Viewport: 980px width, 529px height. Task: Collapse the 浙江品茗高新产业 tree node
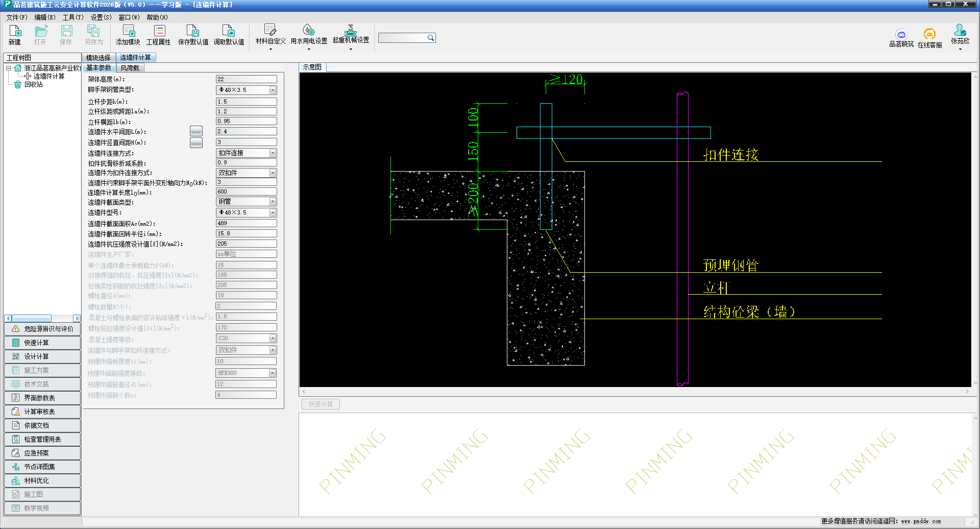[x=9, y=68]
